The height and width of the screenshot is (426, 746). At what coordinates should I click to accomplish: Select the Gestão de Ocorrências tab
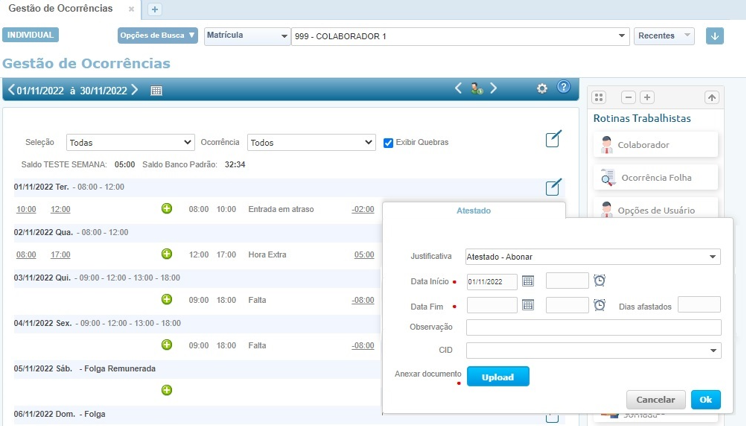(x=60, y=9)
